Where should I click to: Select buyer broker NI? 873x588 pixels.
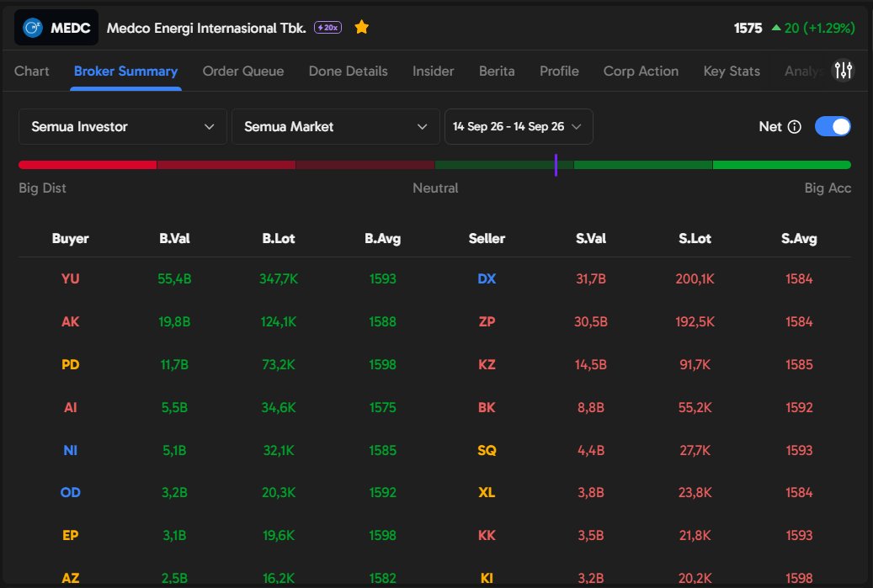click(70, 450)
